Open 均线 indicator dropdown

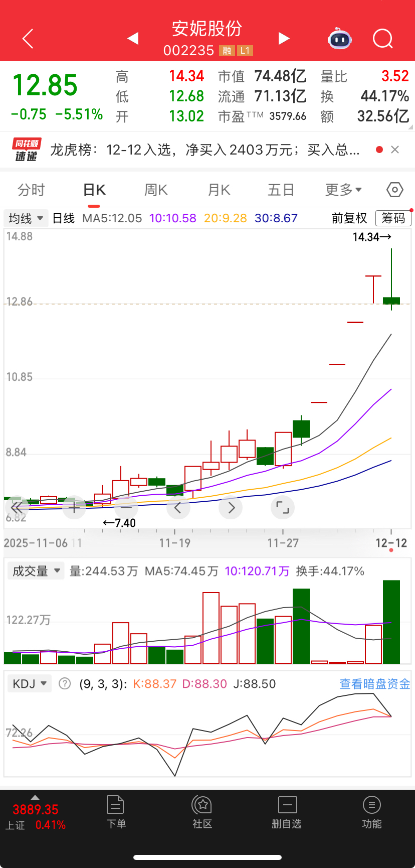[x=26, y=218]
